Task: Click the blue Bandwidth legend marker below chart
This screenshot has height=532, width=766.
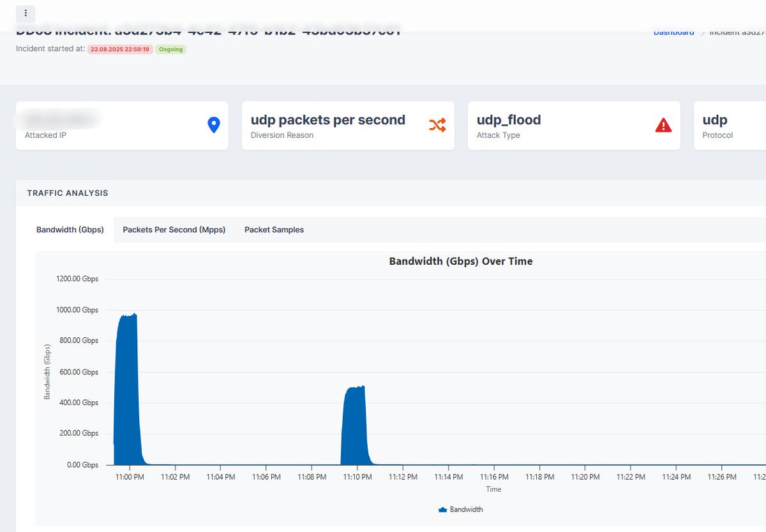Action: click(x=442, y=509)
